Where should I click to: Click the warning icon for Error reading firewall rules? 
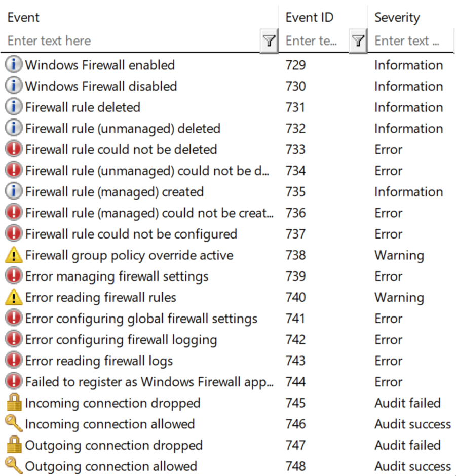14,297
